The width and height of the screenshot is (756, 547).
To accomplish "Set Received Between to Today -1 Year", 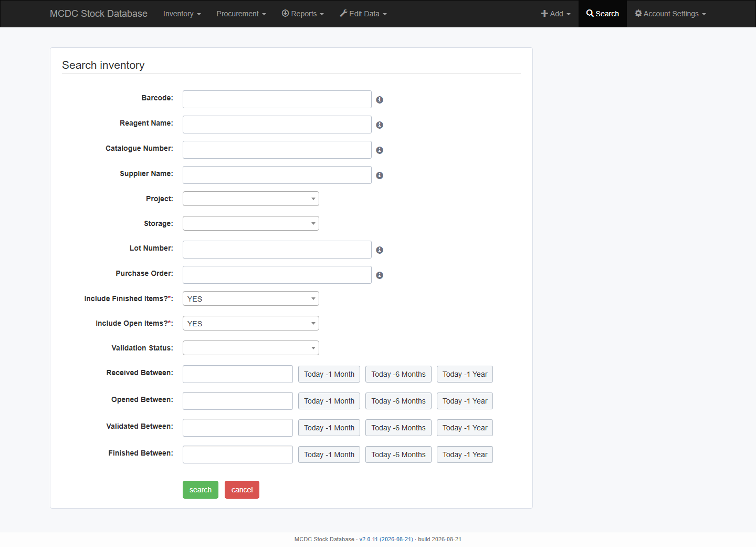I will pos(465,374).
